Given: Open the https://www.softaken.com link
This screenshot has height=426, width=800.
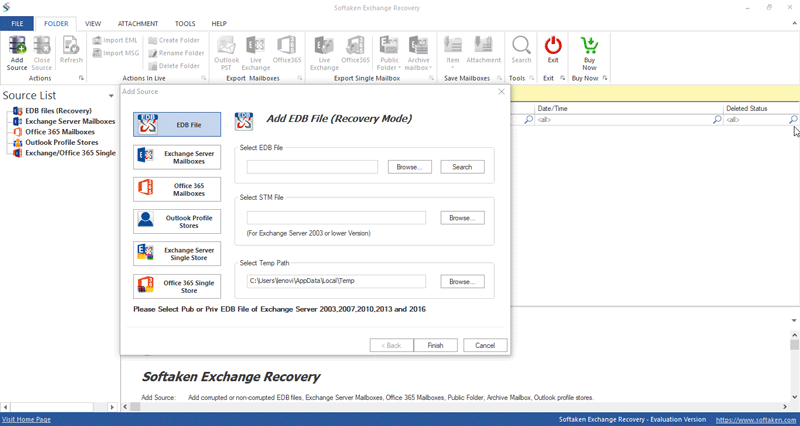Looking at the screenshot, I should (757, 420).
